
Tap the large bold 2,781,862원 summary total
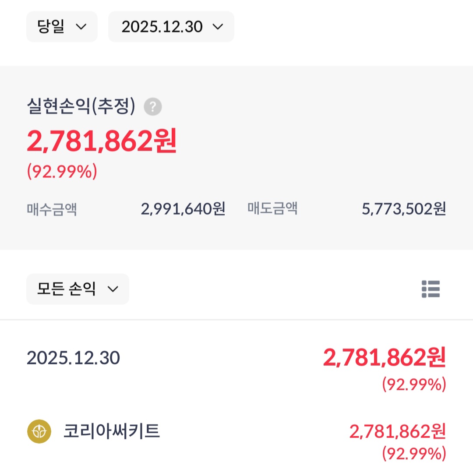(x=102, y=141)
